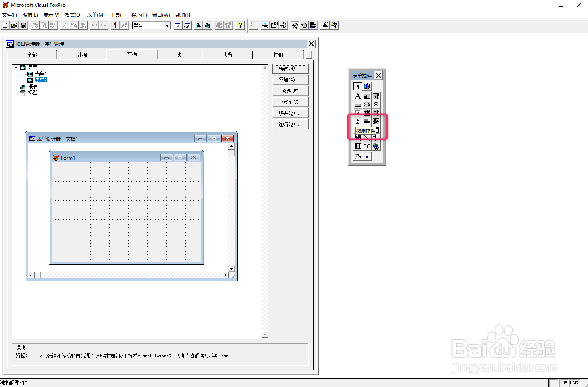Select 报表 in the project tree

(33, 86)
